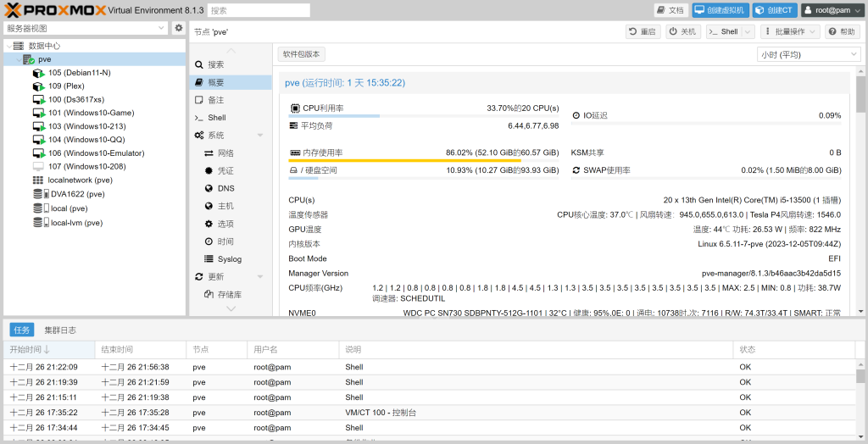This screenshot has height=444, width=868.
Task: Click the VM icon for 101 Windows10-Game
Action: [x=38, y=113]
